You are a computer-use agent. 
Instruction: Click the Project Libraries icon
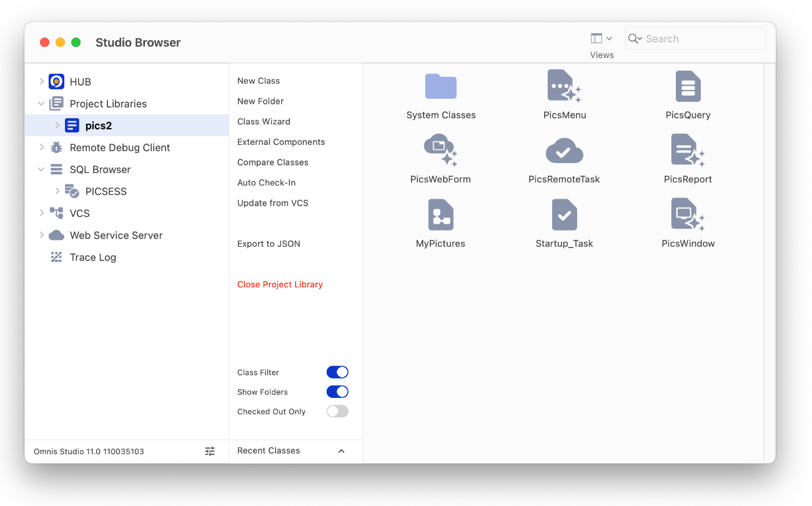pyautogui.click(x=56, y=104)
